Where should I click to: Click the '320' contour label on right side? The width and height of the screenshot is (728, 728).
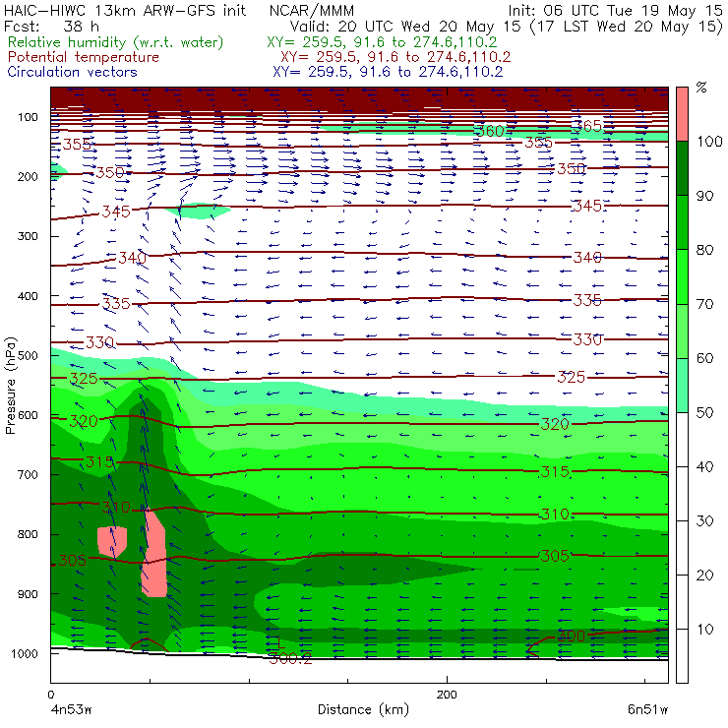point(554,423)
